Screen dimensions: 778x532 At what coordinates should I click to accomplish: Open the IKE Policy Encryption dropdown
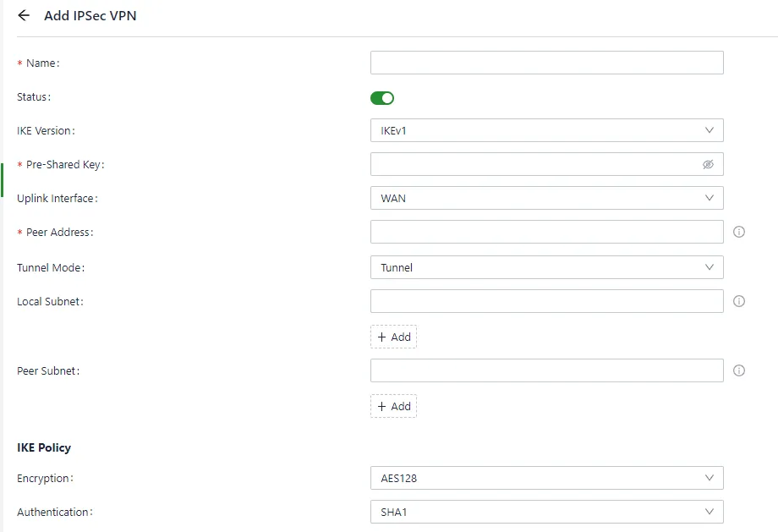547,478
